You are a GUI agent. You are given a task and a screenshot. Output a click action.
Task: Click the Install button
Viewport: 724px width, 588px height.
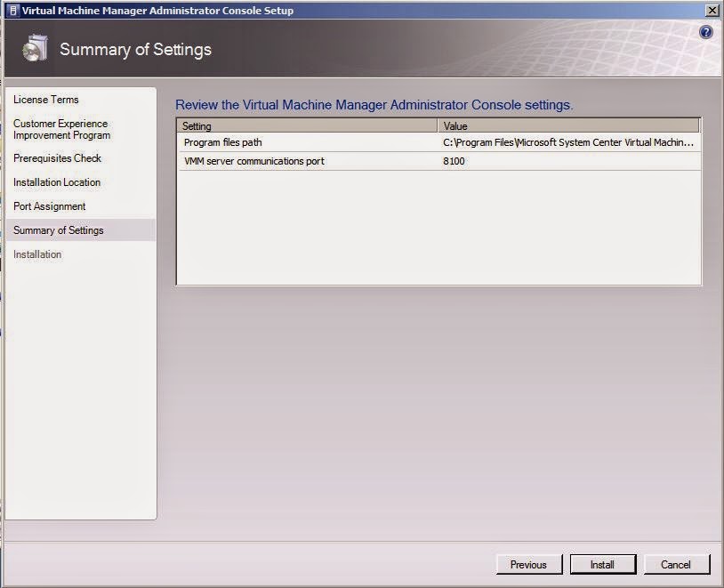tap(602, 565)
